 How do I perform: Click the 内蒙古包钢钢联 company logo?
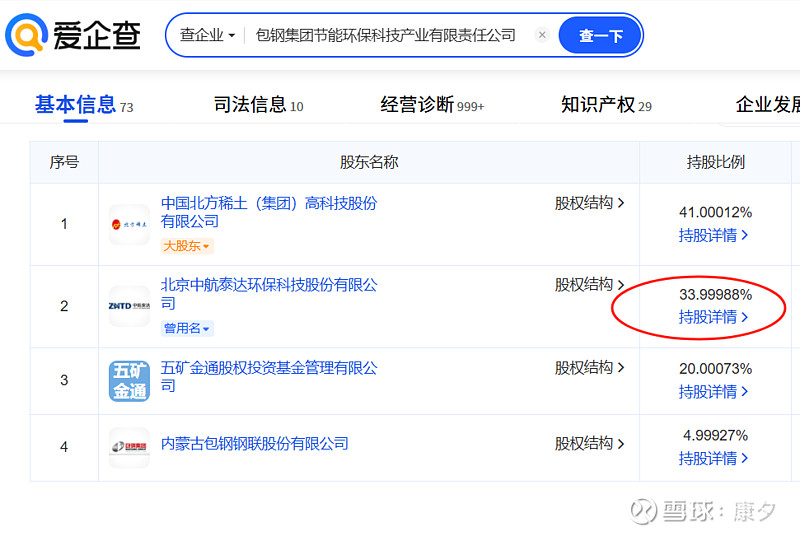(130, 447)
